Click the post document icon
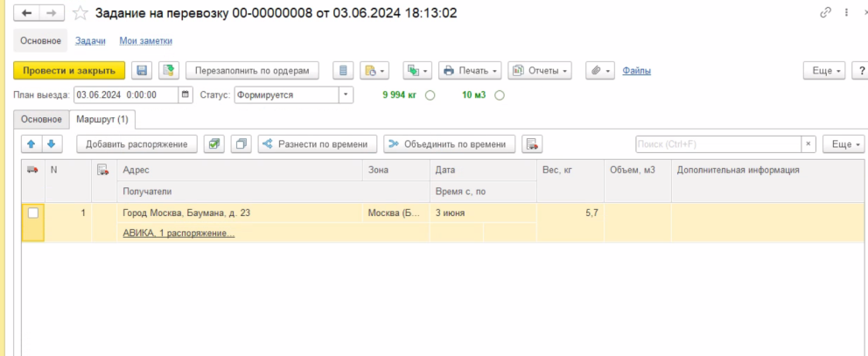 click(x=169, y=71)
